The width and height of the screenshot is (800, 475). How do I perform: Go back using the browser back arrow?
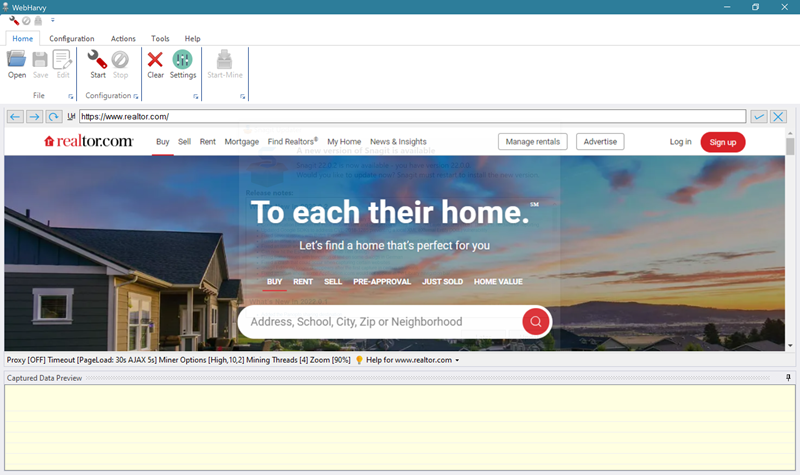click(15, 117)
